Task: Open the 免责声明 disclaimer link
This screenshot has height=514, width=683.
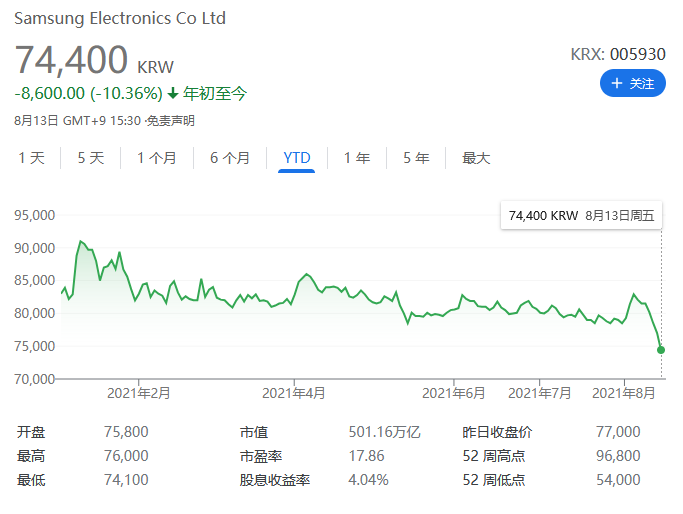Action: coord(171,121)
